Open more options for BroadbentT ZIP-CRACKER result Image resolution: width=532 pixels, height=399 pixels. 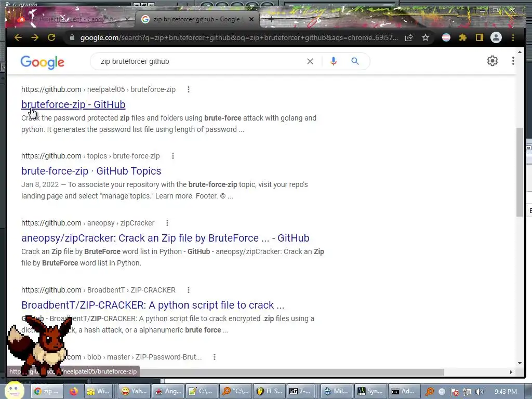point(189,290)
